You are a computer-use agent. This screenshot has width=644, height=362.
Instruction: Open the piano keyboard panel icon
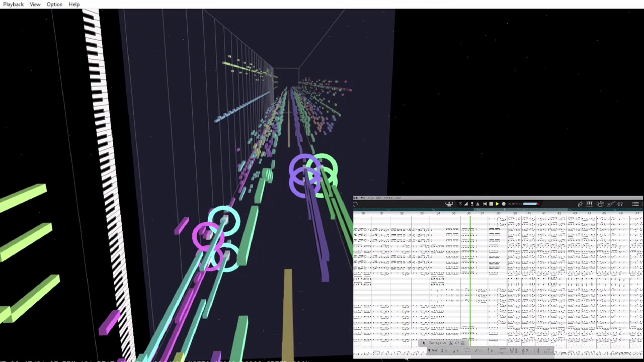(x=590, y=204)
